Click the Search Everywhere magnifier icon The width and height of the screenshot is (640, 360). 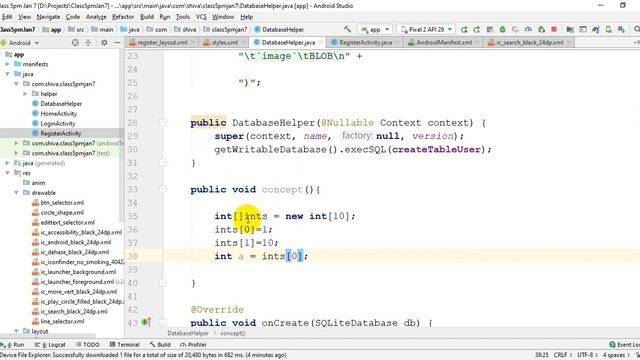click(x=636, y=29)
